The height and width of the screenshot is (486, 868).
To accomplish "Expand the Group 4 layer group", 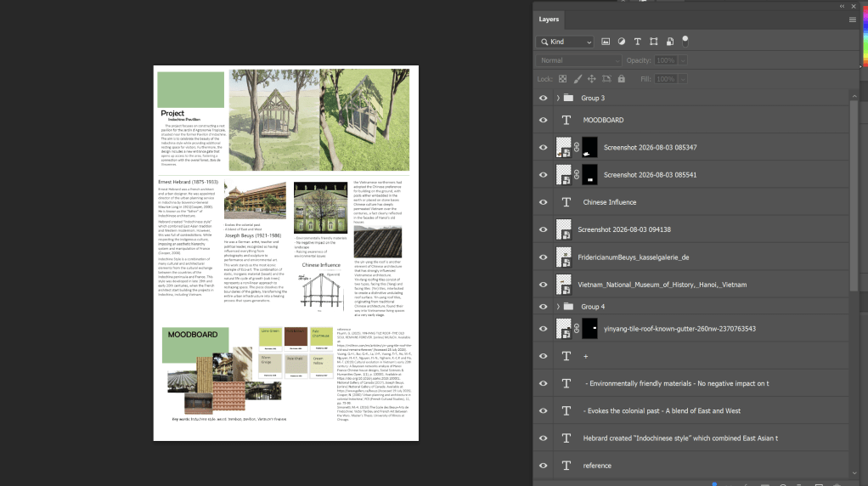I will click(558, 307).
